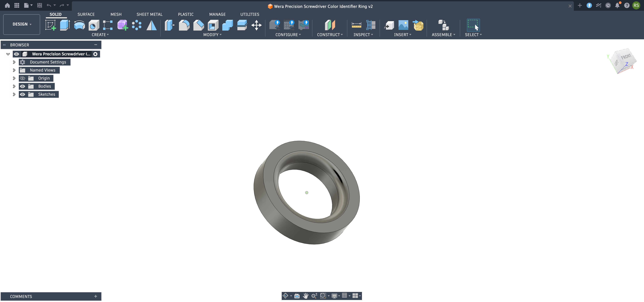
Task: Show the hidden Origin folder
Action: click(x=22, y=78)
